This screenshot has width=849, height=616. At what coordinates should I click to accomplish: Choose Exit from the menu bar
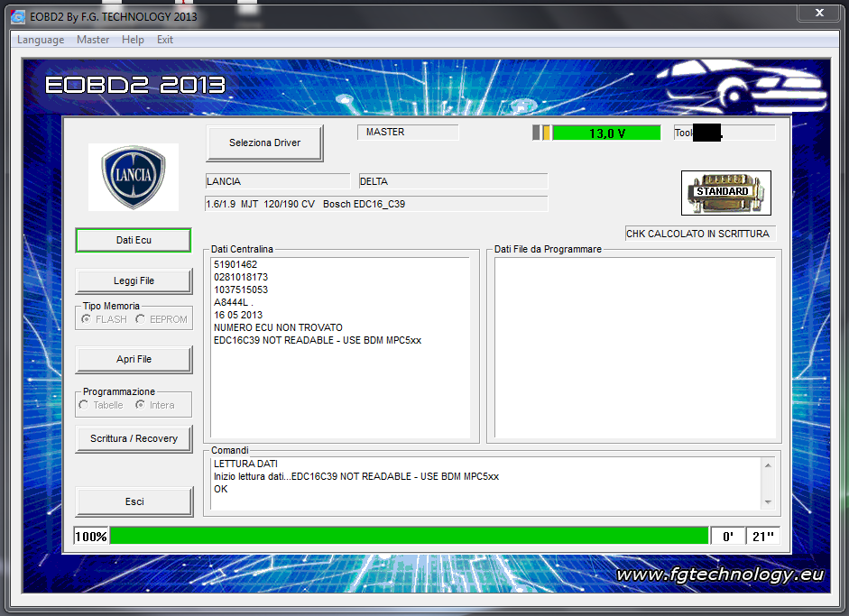pos(164,40)
